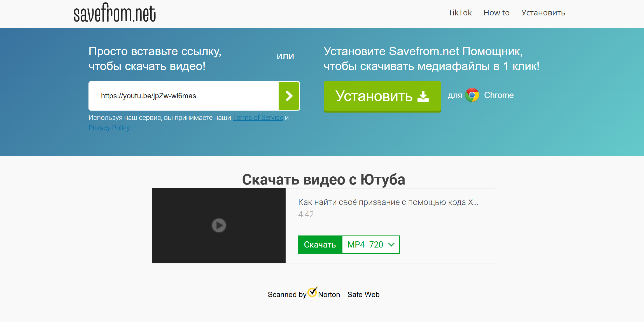Click the video title Как найти своё призвание
Screen dimensions: 644x322
tap(388, 202)
